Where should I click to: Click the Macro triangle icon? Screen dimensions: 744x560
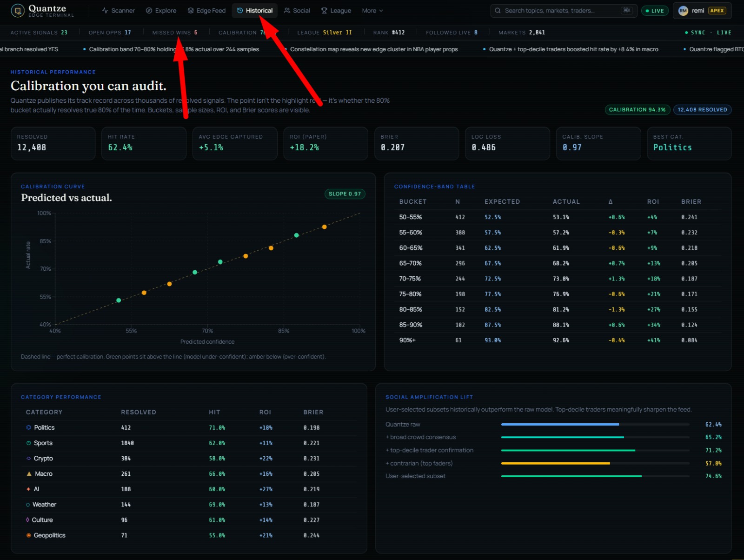pyautogui.click(x=29, y=474)
